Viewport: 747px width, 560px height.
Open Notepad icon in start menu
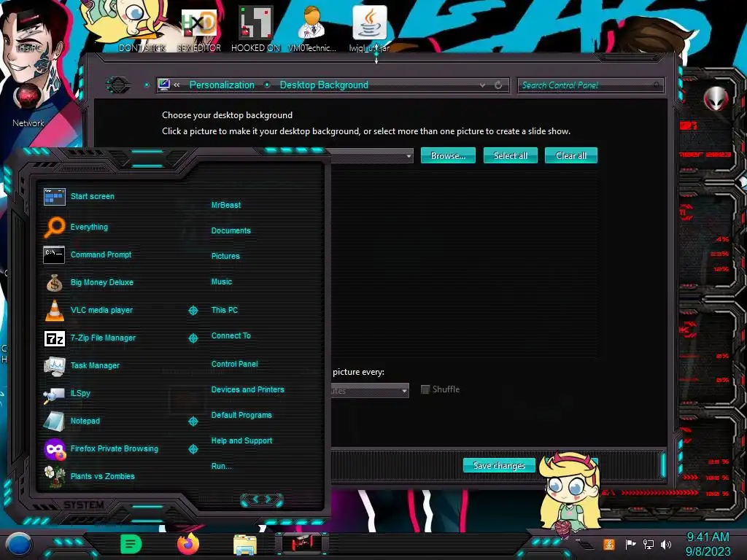click(x=54, y=421)
